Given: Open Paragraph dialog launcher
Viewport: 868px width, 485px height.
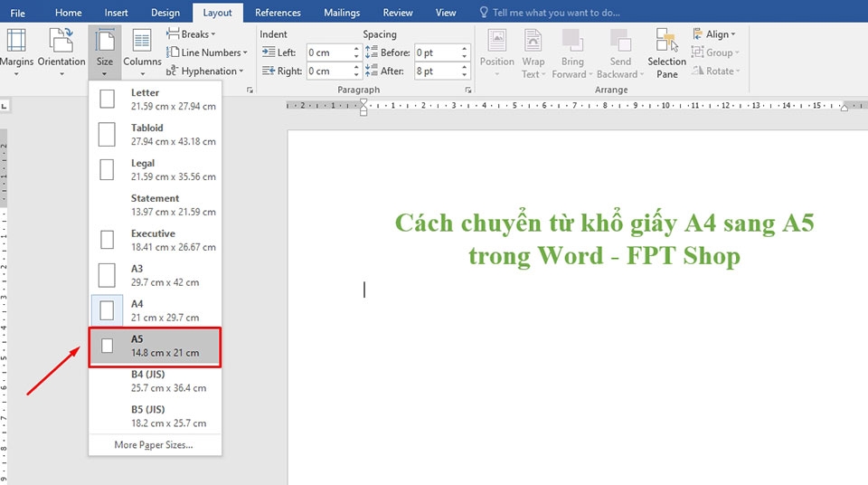Looking at the screenshot, I should click(468, 90).
